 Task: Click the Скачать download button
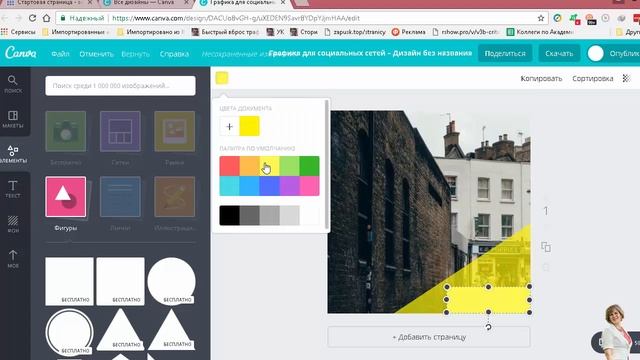(559, 53)
